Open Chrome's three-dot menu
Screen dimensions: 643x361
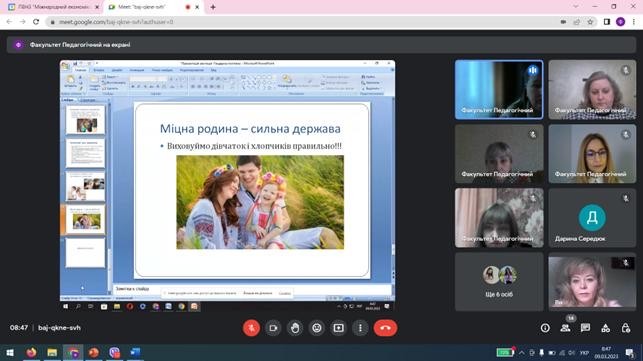pyautogui.click(x=634, y=22)
